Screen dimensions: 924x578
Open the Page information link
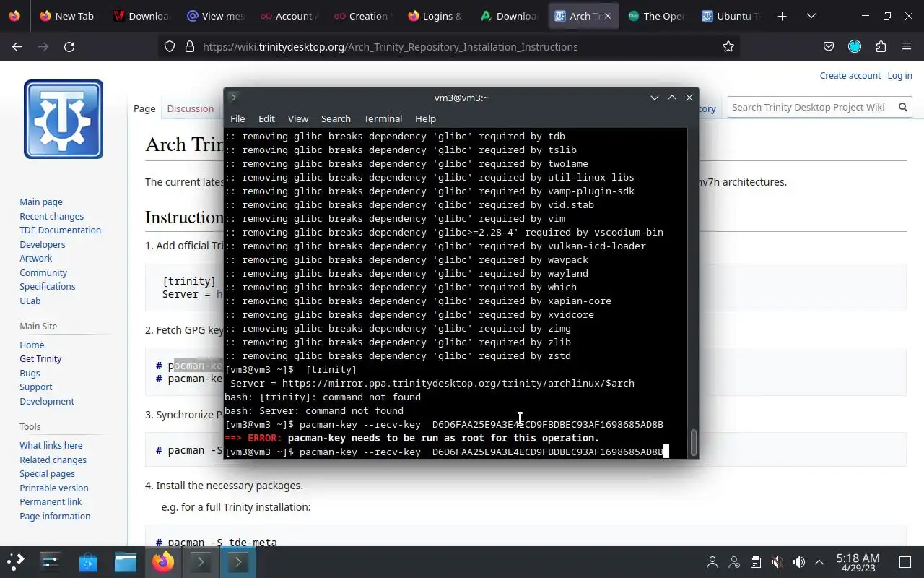tap(55, 516)
